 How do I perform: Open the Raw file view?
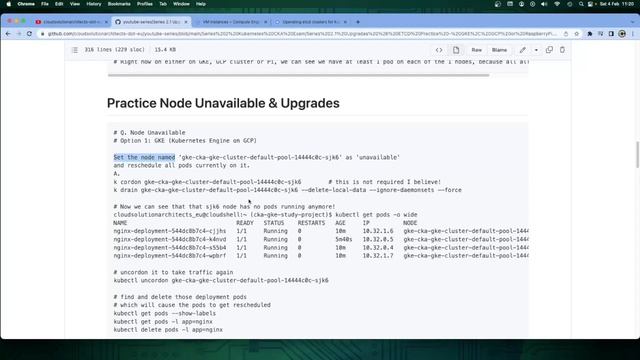[476, 50]
